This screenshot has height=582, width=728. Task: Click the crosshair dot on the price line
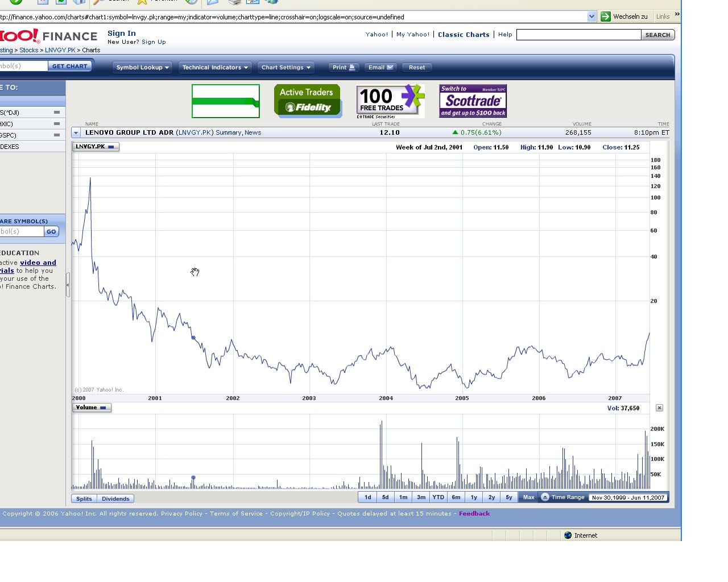point(193,338)
